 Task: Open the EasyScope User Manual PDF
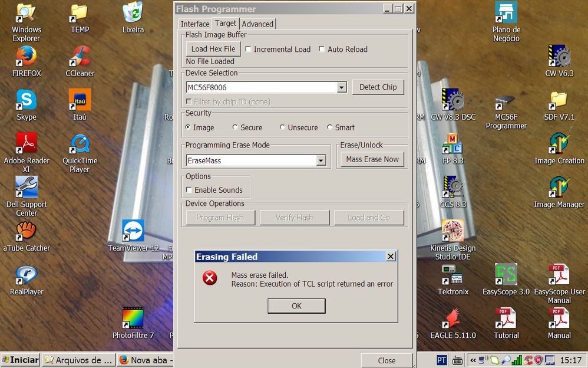tap(559, 284)
